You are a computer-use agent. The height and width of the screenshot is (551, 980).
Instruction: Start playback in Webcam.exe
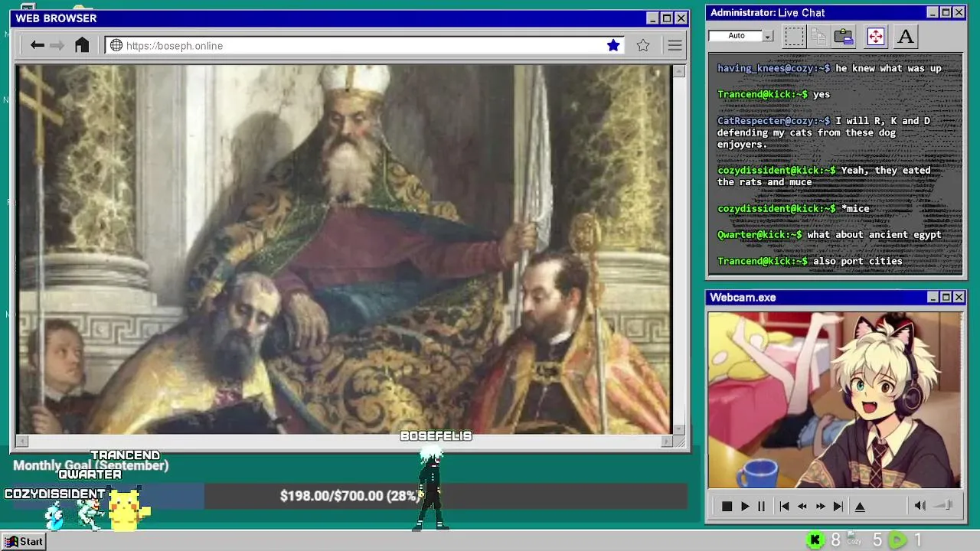pyautogui.click(x=745, y=506)
